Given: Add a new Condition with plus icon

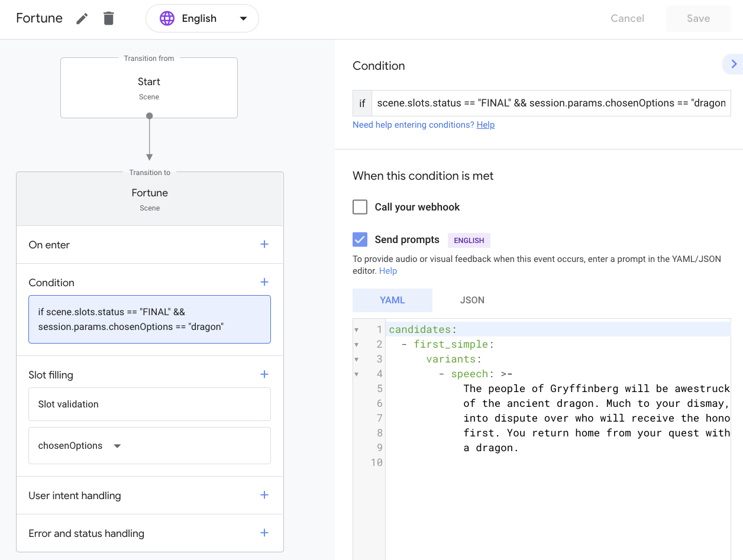Looking at the screenshot, I should (x=264, y=282).
